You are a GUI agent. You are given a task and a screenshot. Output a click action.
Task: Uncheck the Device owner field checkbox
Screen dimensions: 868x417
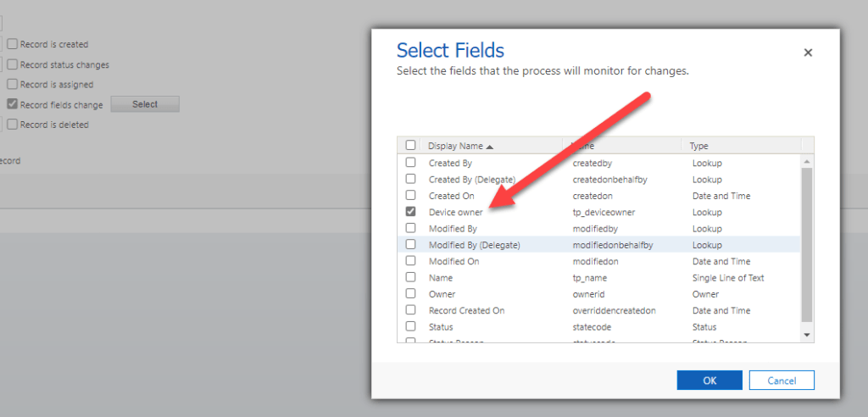click(x=411, y=212)
